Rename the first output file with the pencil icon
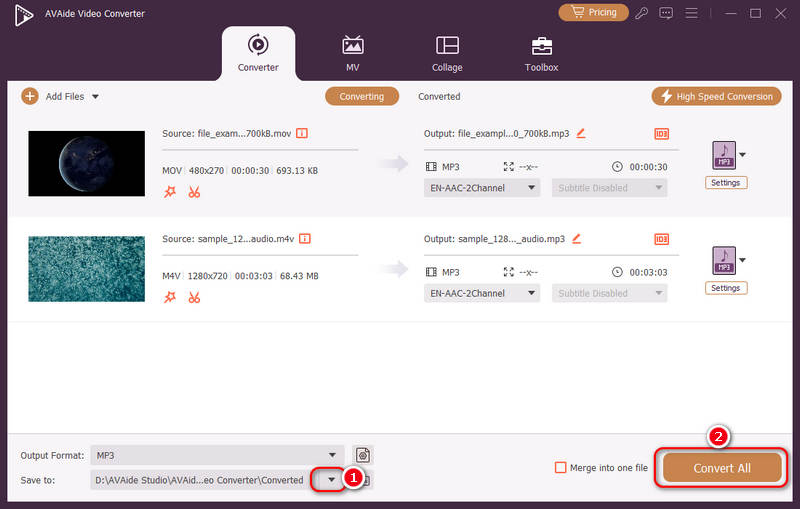The width and height of the screenshot is (800, 509). 580,133
